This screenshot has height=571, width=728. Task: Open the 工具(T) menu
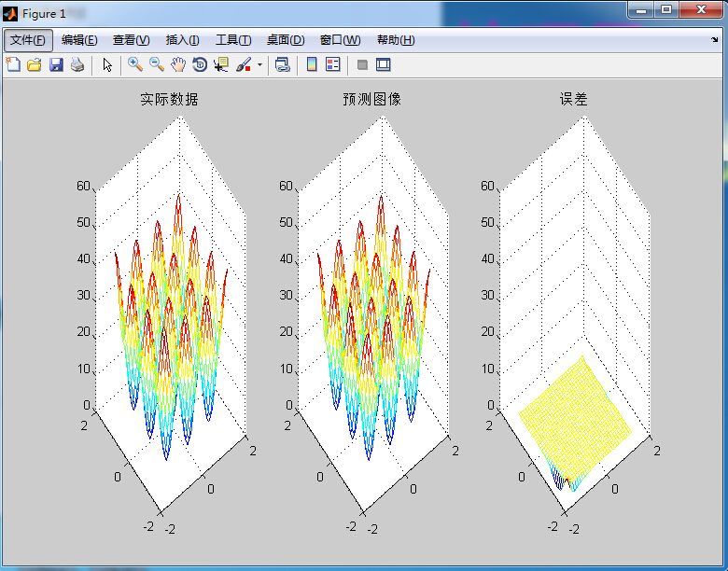233,40
